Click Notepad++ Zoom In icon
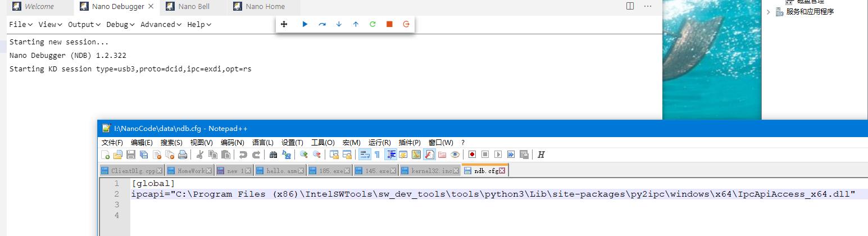This screenshot has width=868, height=236. (x=303, y=155)
